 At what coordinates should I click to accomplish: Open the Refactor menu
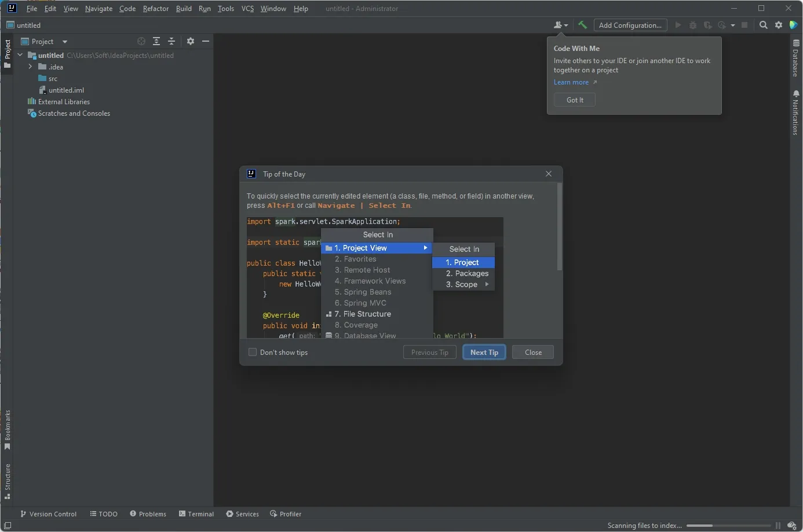[x=156, y=9]
